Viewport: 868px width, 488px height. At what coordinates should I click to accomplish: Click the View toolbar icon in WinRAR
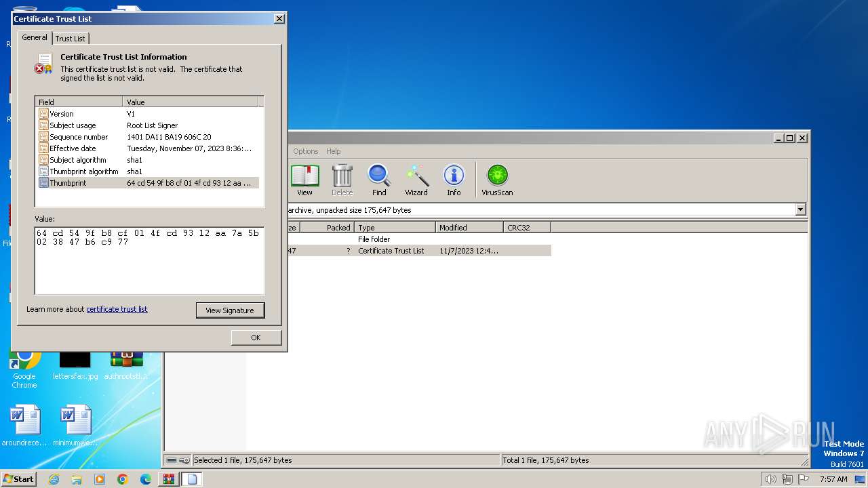click(x=304, y=180)
